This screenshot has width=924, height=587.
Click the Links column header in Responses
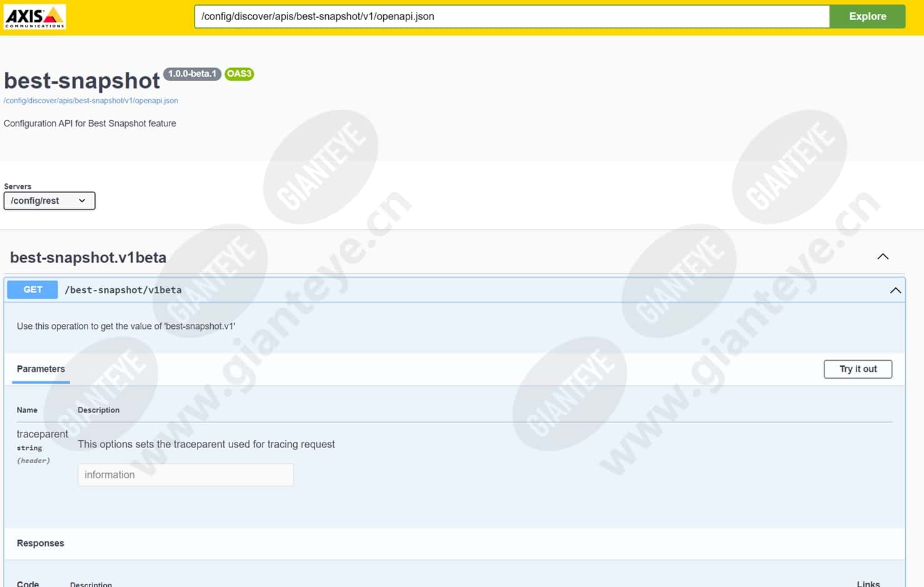click(868, 583)
